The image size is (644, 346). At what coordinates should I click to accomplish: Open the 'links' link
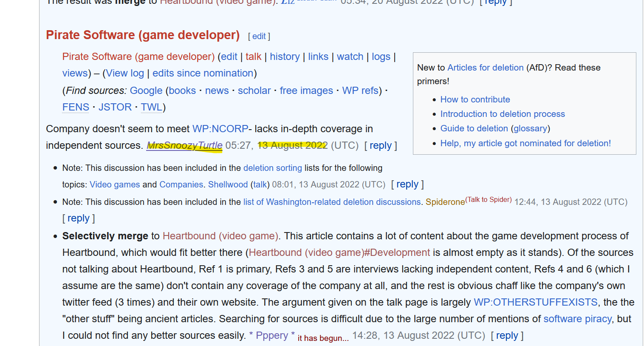pos(318,57)
